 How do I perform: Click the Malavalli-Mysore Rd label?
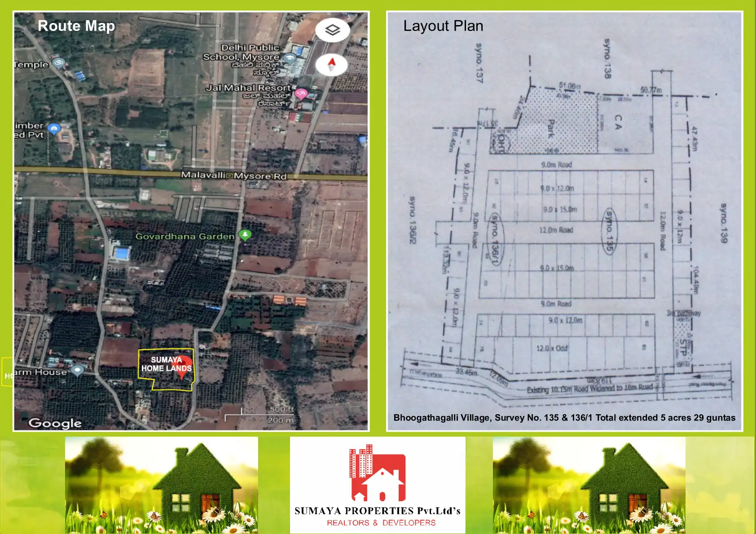tap(233, 175)
